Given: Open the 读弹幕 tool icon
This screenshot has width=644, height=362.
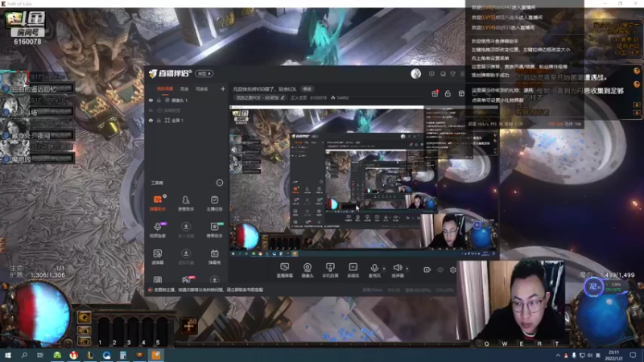Looking at the screenshot, I should point(157,257).
